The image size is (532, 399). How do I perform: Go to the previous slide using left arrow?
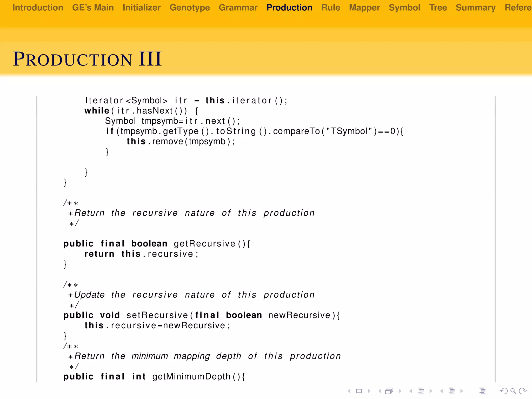click(x=349, y=391)
